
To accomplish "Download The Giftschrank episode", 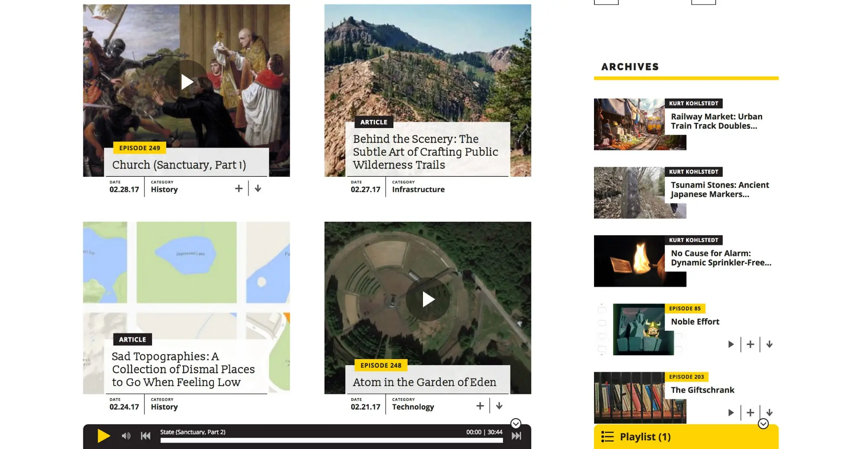I will click(x=769, y=413).
